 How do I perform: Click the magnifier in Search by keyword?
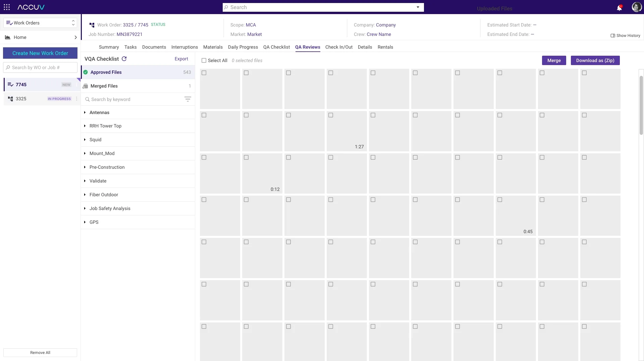coord(88,99)
